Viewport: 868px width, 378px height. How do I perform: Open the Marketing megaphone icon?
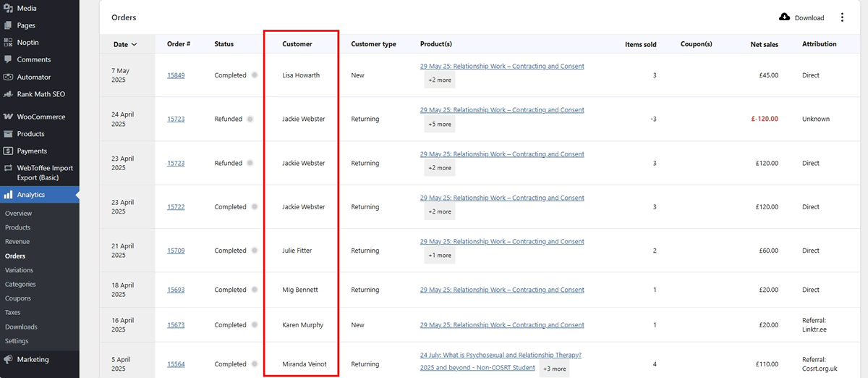(x=8, y=359)
